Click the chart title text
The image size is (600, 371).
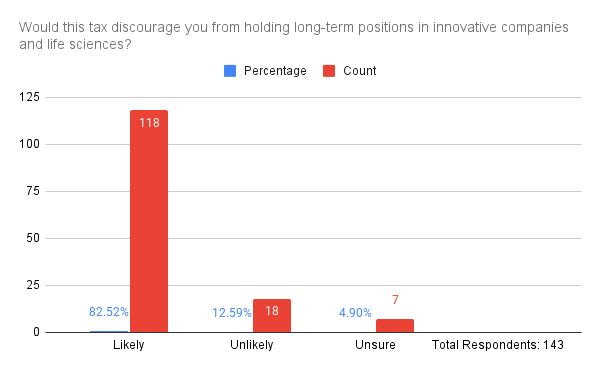click(x=294, y=36)
